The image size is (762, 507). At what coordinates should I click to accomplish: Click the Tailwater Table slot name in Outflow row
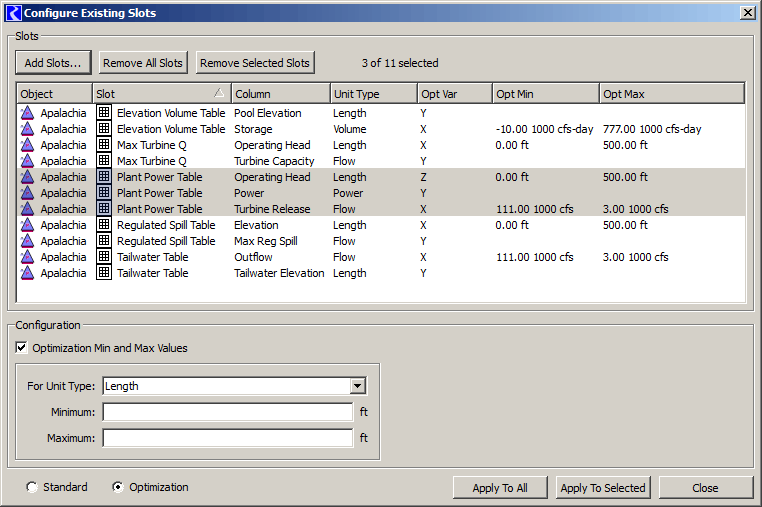coord(153,257)
